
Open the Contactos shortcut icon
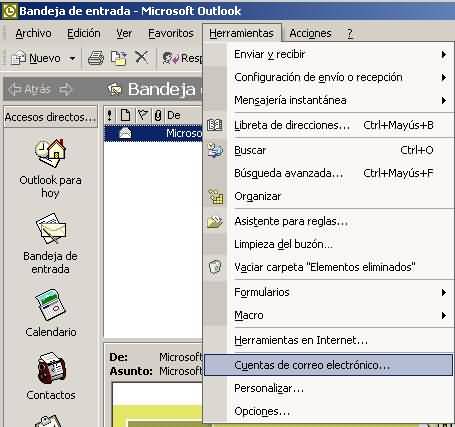pyautogui.click(x=51, y=368)
